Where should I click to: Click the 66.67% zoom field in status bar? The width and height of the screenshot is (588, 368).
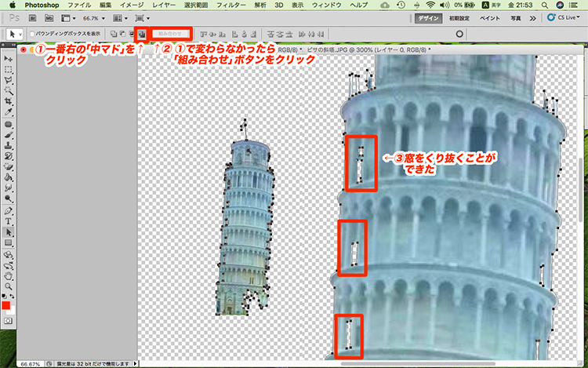pos(30,364)
